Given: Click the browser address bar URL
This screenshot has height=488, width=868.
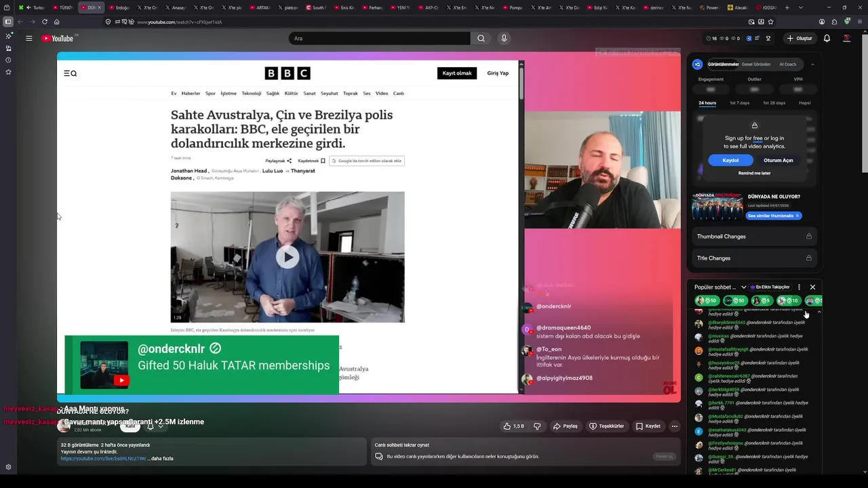Looking at the screenshot, I should [179, 22].
